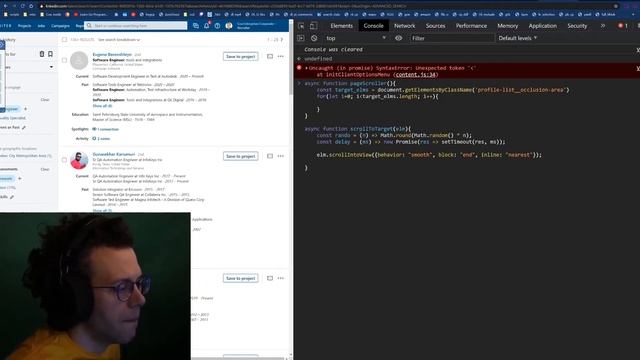Click into the console Filter field
Viewport: 640px width, 360px height.
pyautogui.click(x=452, y=38)
